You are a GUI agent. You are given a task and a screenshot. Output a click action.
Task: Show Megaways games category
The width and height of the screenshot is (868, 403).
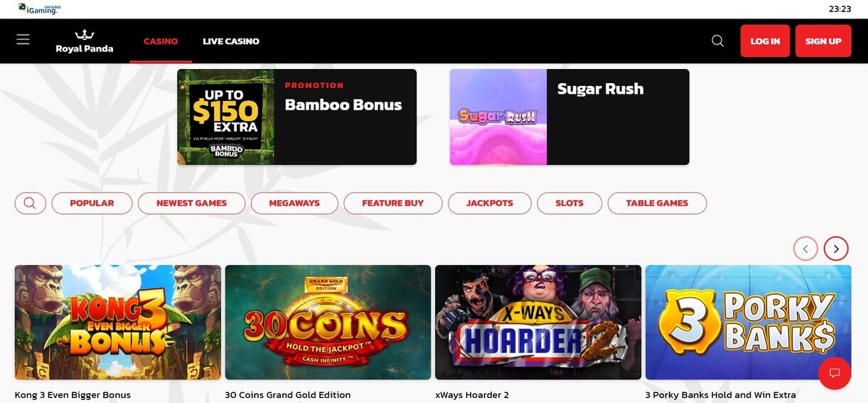click(x=294, y=203)
